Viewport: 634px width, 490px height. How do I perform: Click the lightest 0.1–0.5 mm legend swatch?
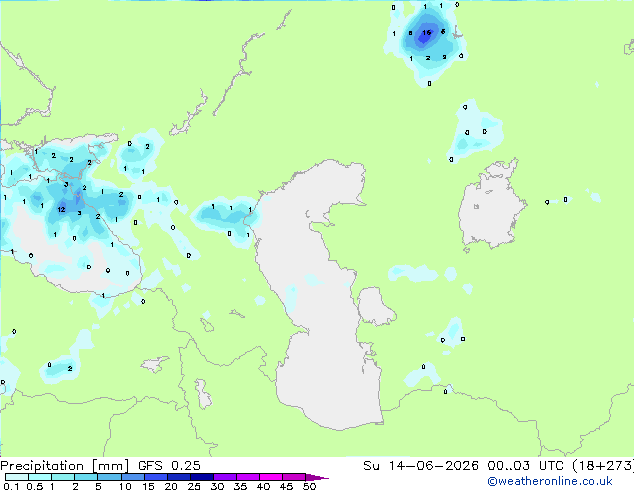(x=17, y=477)
